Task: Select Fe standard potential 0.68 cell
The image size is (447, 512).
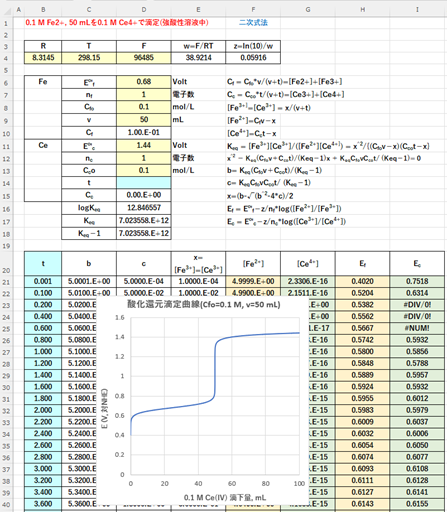Action: 144,82
